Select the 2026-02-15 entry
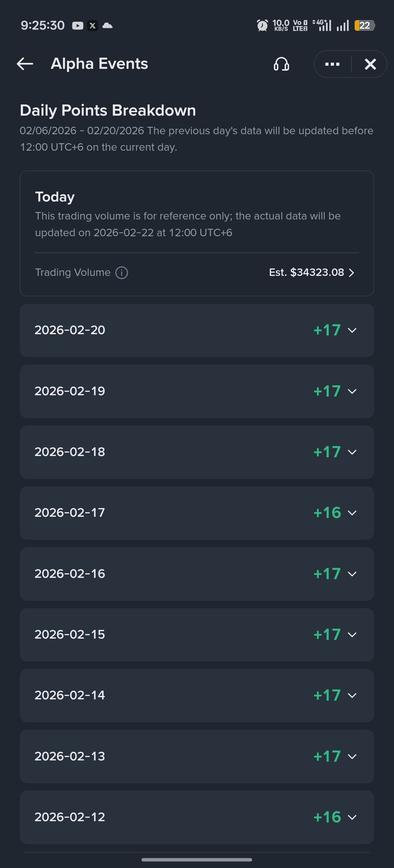Image resolution: width=394 pixels, height=868 pixels. click(197, 635)
